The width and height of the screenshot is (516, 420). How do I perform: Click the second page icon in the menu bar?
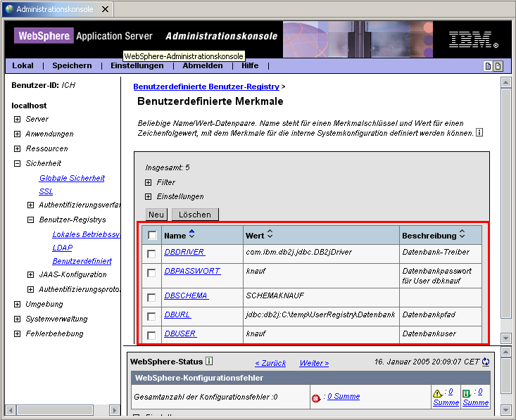click(x=498, y=66)
